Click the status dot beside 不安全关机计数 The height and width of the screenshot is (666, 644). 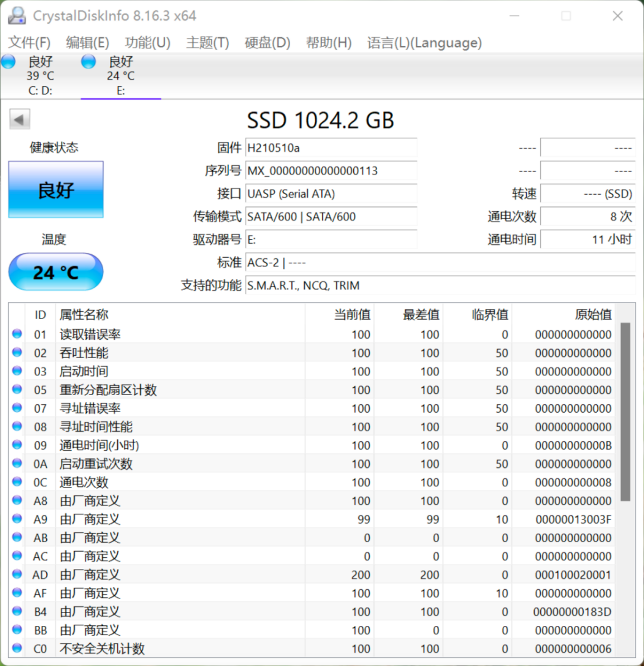(17, 648)
